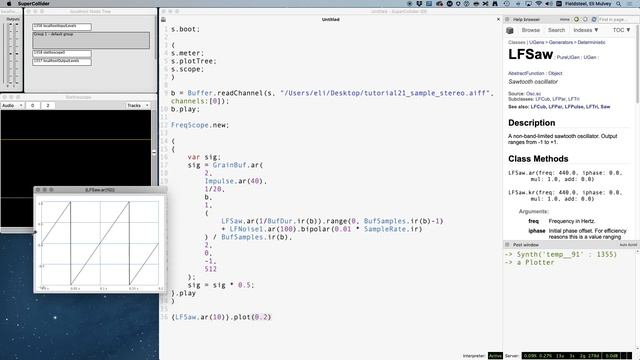Screen dimensions: 640x360
Task: Select the Untitled document tab
Action: (x=331, y=19)
